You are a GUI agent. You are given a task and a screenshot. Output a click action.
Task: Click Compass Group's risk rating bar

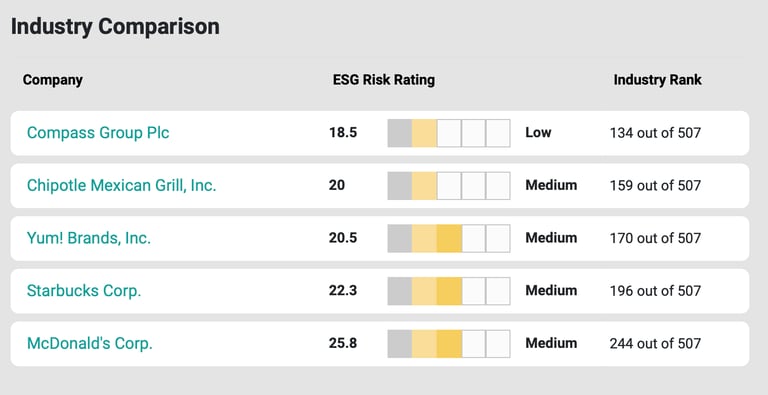pos(449,133)
